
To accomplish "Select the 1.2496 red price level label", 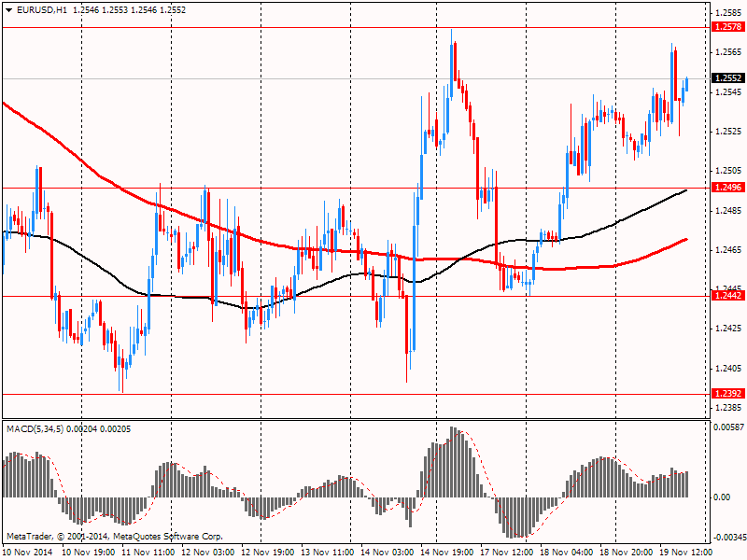I will (x=728, y=188).
